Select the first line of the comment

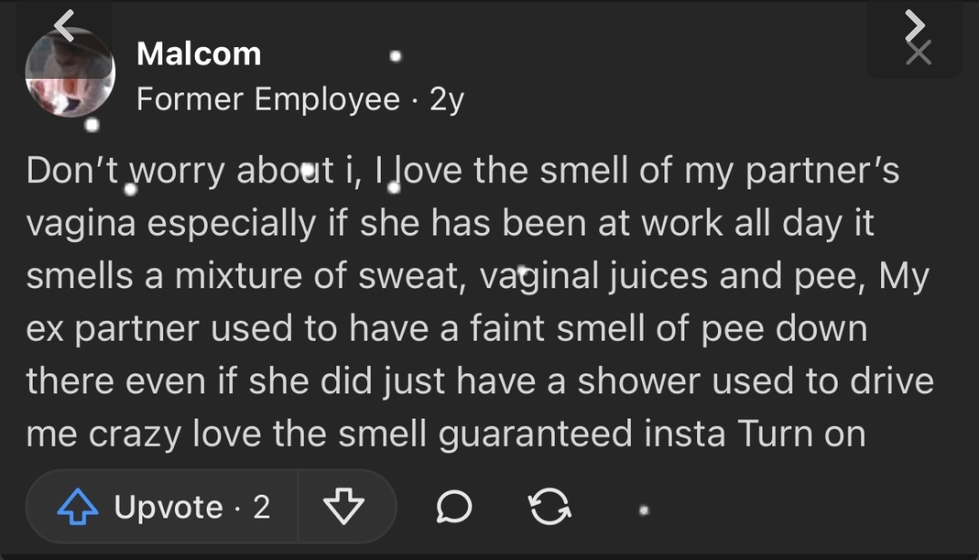462,171
